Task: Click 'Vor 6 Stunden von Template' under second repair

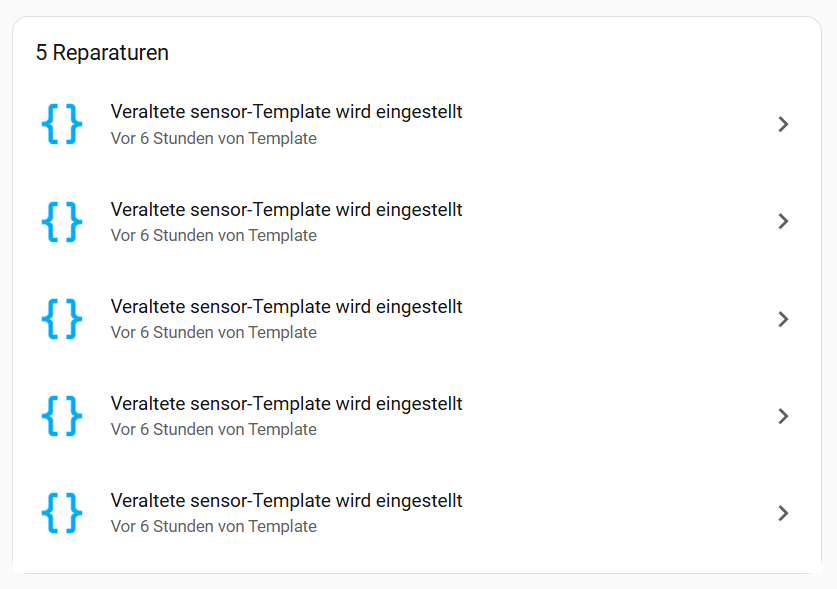Action: coord(213,236)
